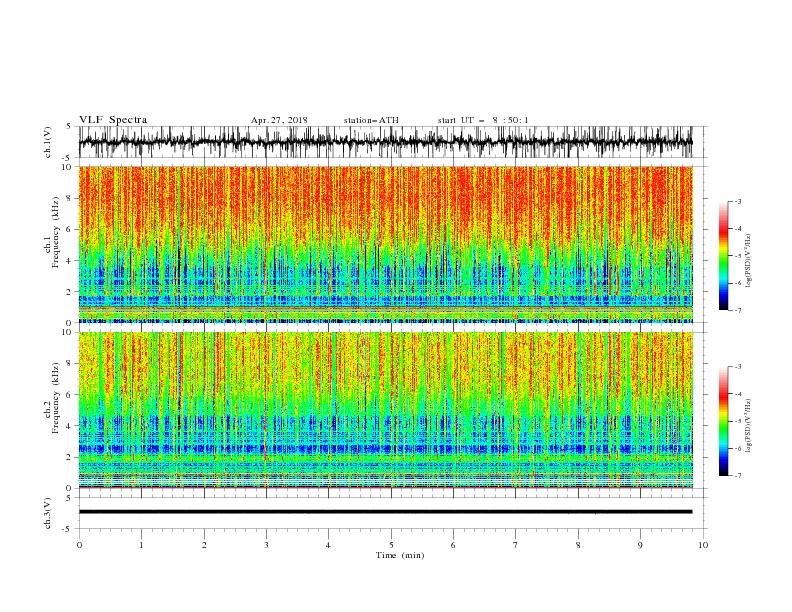Click the "8" kHz tick on ch.1 frequency axis
792x612 pixels.
pos(69,198)
